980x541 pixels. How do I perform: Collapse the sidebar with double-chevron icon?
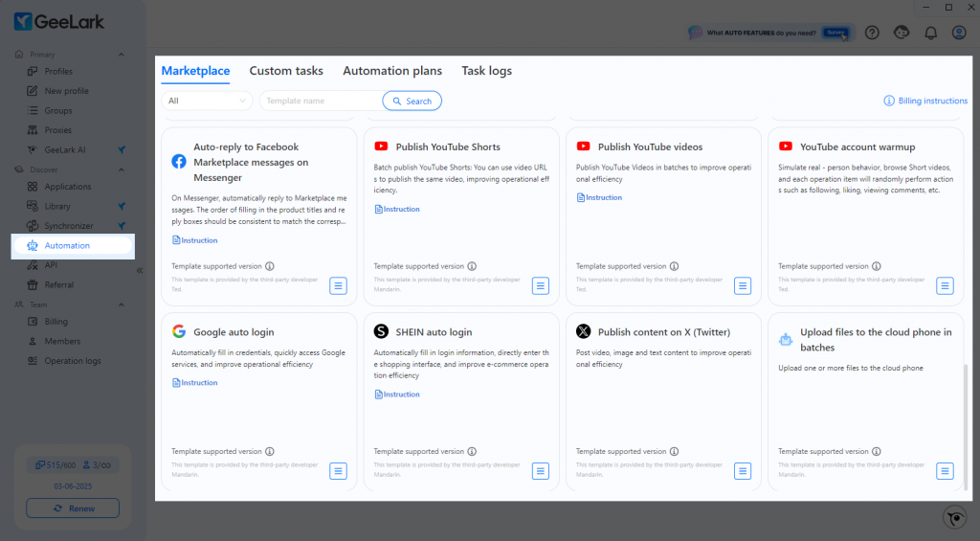coord(140,271)
